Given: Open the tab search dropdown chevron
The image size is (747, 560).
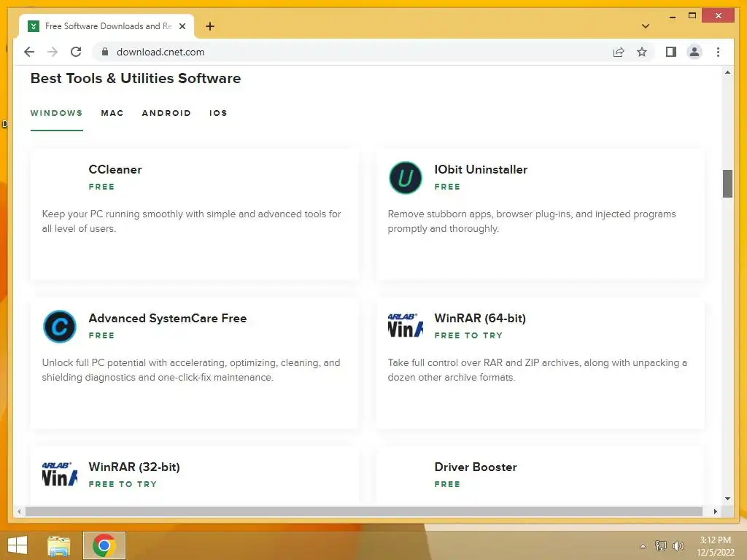Looking at the screenshot, I should coord(646,26).
